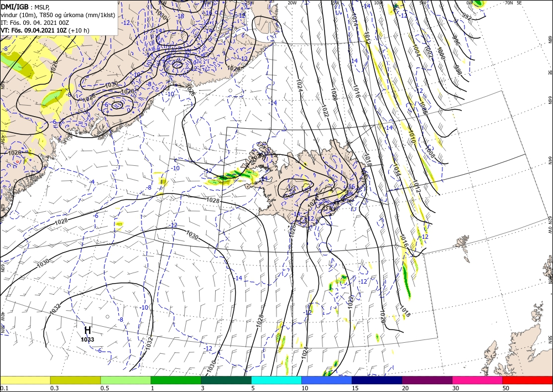Click the yellow 0.1–0.3 legend swatch
Screen dimensions: 553x392
point(25,380)
